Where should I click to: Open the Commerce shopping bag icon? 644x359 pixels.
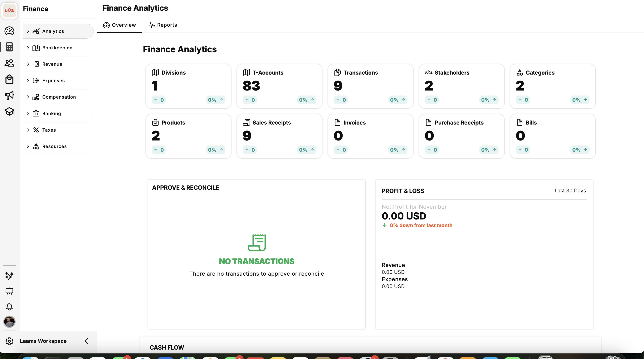coord(9,79)
